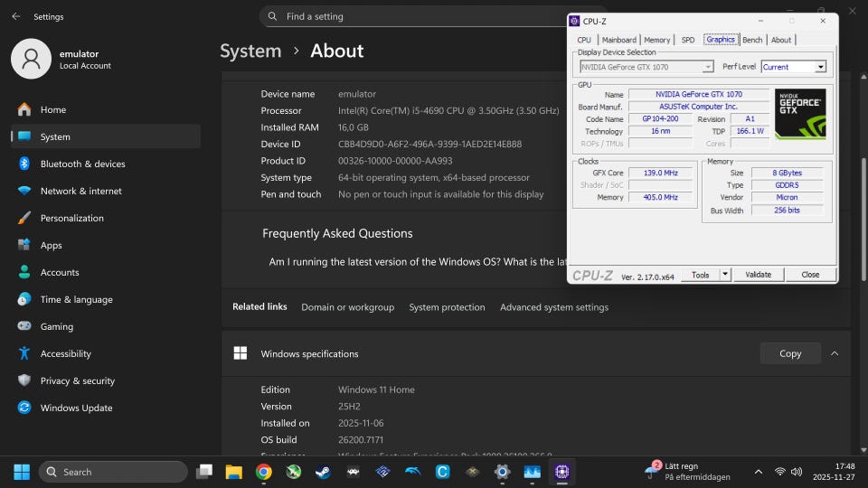
Task: Click the Windows Update icon
Action: click(x=24, y=408)
